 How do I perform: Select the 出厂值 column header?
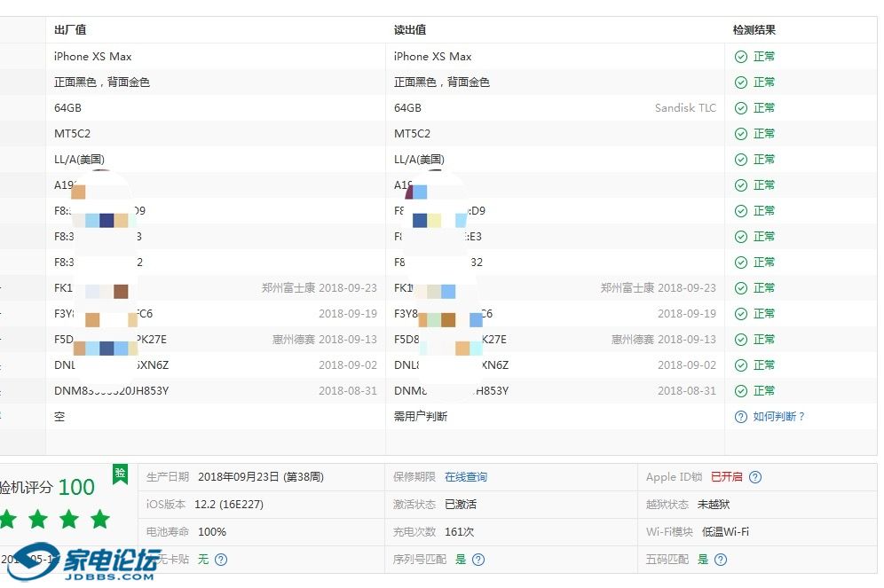70,30
